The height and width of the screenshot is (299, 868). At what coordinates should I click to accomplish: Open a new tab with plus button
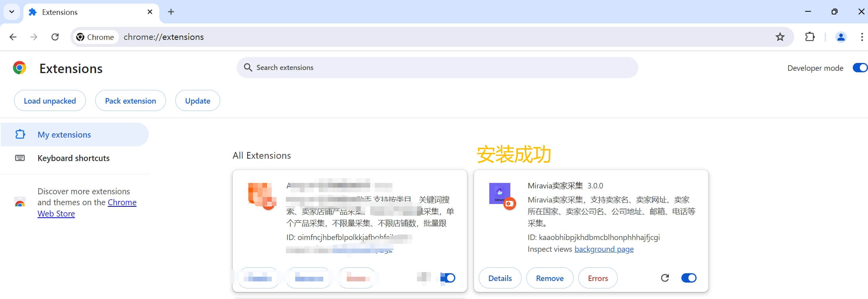click(x=171, y=12)
